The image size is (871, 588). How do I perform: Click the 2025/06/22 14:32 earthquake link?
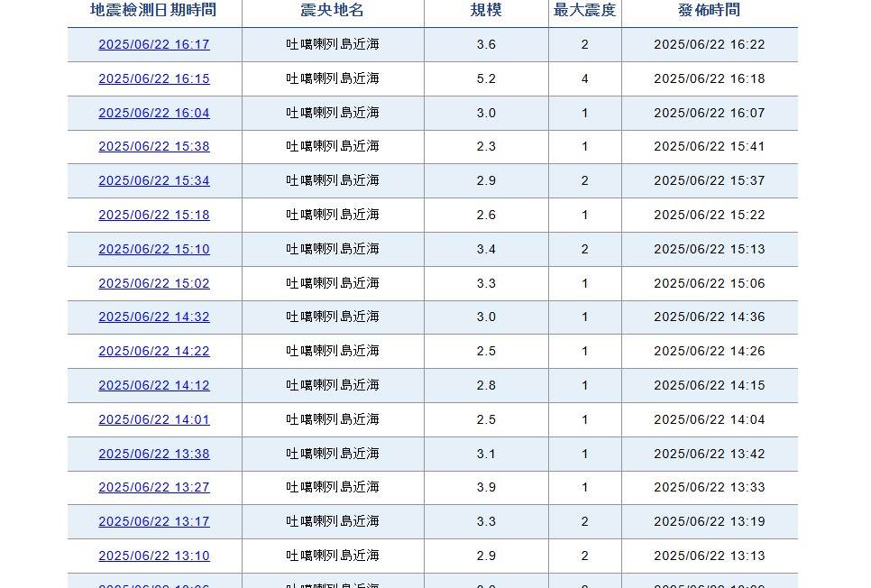154,317
